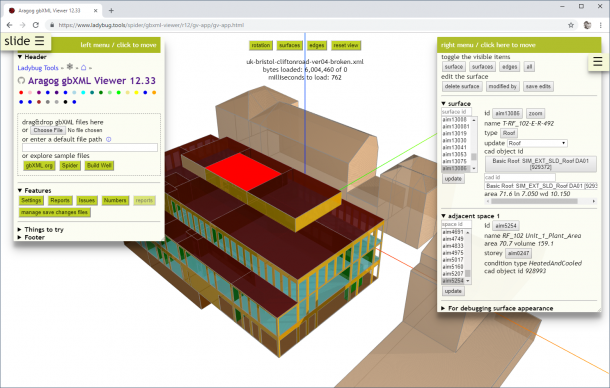Click the spider icon beside Ladybug Tools
Viewport: 610px width, 388px height.
[x=70, y=67]
